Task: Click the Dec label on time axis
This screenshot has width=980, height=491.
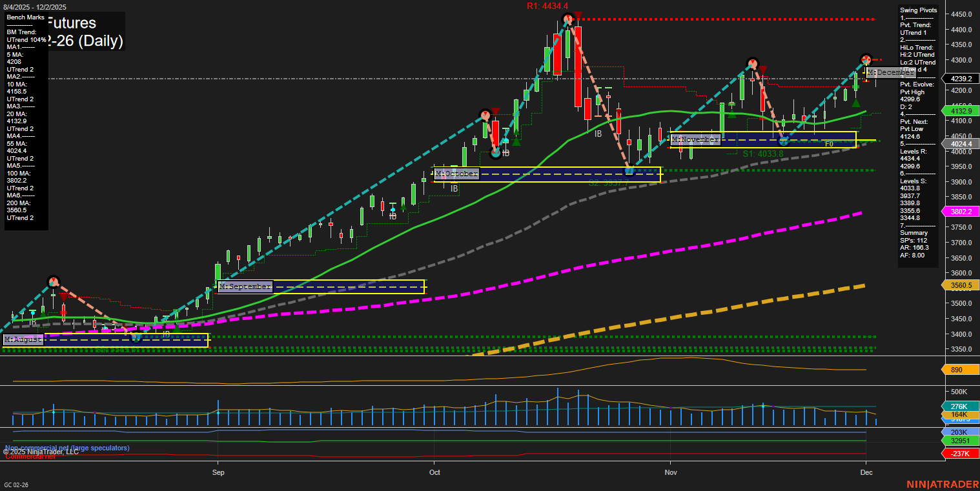Action: pos(866,472)
